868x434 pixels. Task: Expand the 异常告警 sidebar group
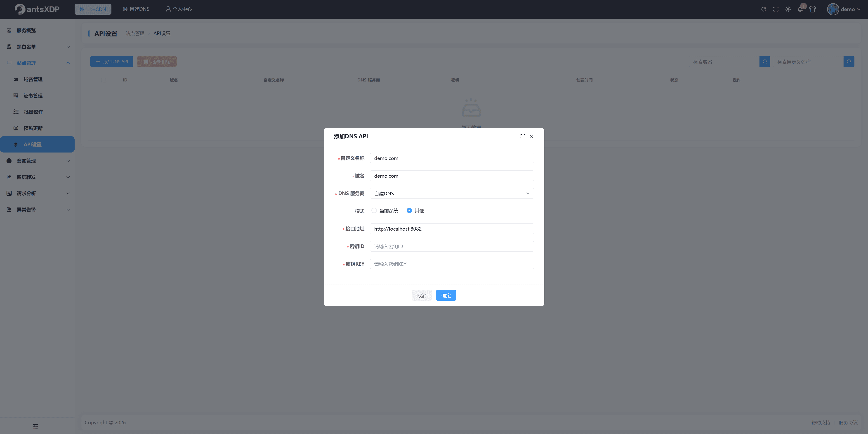[x=37, y=210]
